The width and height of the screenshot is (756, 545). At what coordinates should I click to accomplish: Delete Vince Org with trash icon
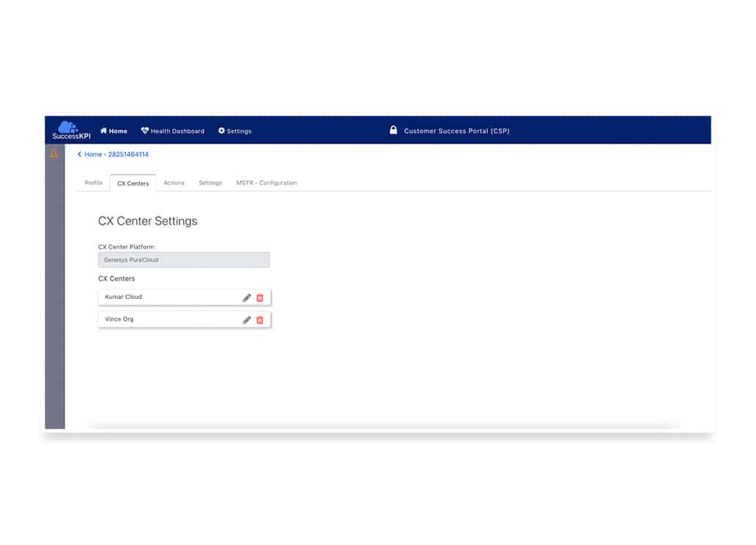coord(260,320)
